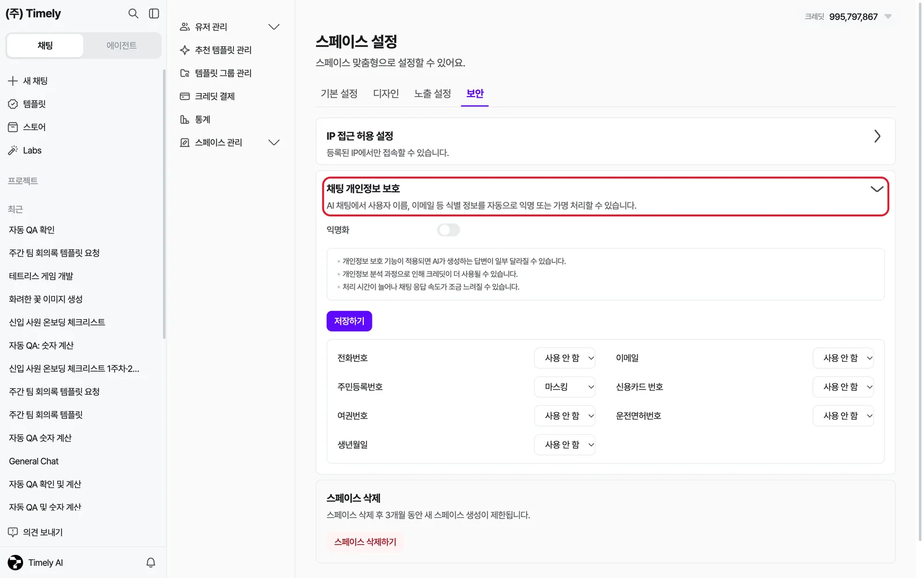
Task: Open the 전화번호 dropdown
Action: 565,358
